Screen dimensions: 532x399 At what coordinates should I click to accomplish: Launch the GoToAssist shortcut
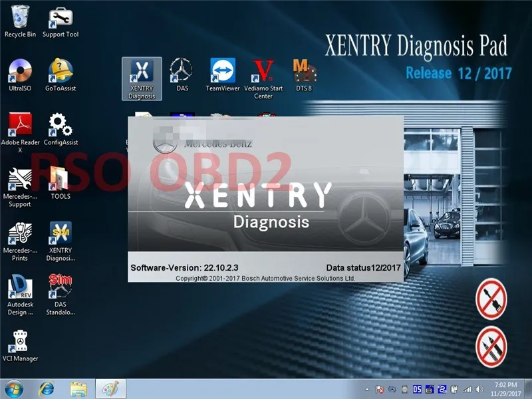pos(61,75)
